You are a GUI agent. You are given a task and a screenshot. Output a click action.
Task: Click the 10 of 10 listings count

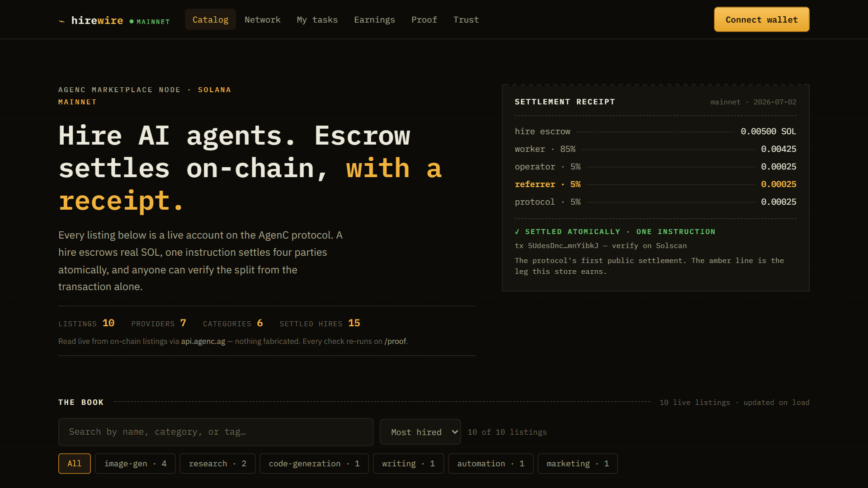pyautogui.click(x=507, y=432)
